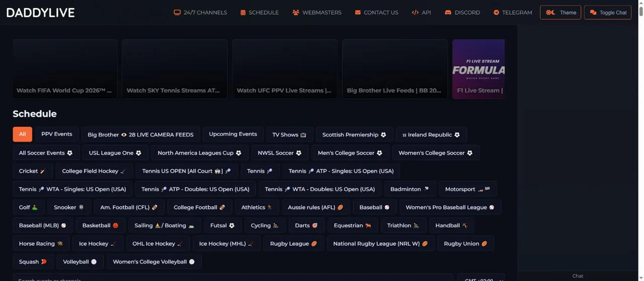644x281 pixels.
Task: Open the Big Brother Live Feeds card
Action: (395, 69)
